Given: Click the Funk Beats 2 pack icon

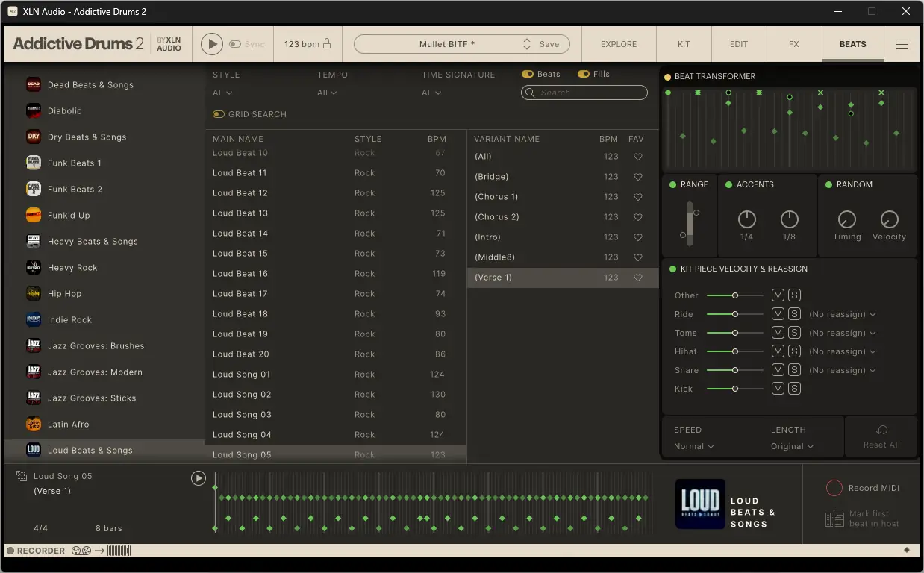Looking at the screenshot, I should pyautogui.click(x=34, y=190).
